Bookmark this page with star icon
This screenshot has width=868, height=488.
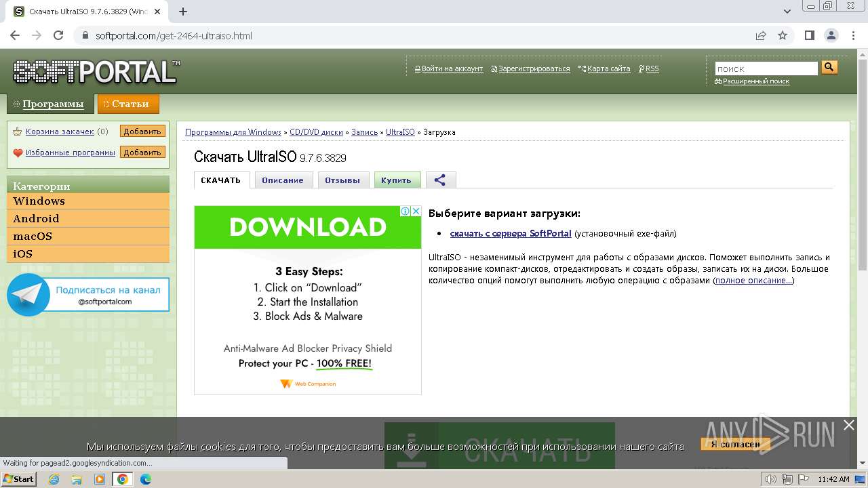783,35
